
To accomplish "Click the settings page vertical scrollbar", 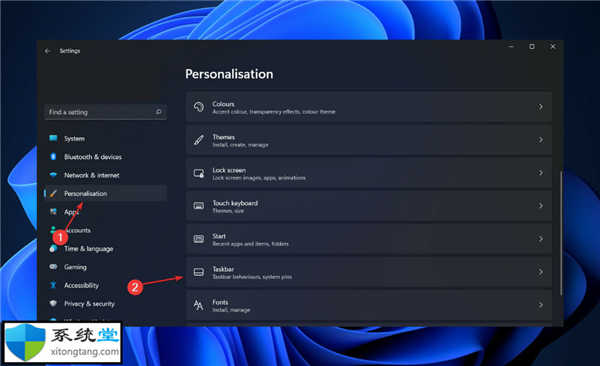I will click(x=561, y=233).
